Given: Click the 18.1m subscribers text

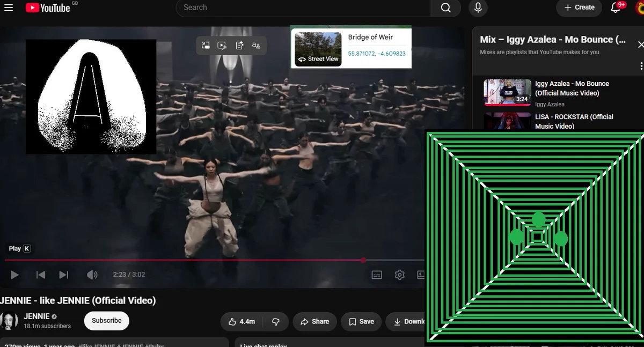Looking at the screenshot, I should [x=47, y=326].
